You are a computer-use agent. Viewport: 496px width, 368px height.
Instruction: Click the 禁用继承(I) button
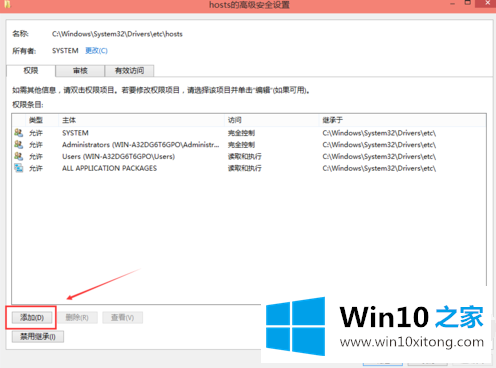[38, 336]
